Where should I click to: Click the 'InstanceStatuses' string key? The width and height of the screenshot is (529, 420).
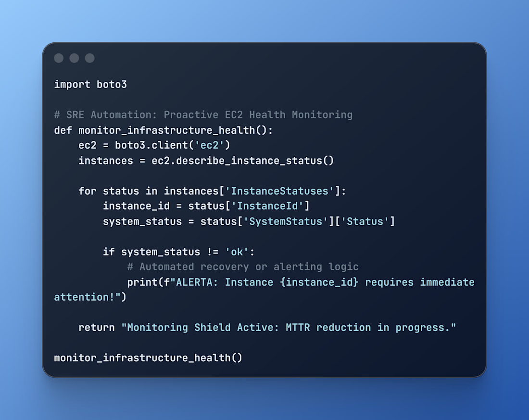click(x=279, y=191)
